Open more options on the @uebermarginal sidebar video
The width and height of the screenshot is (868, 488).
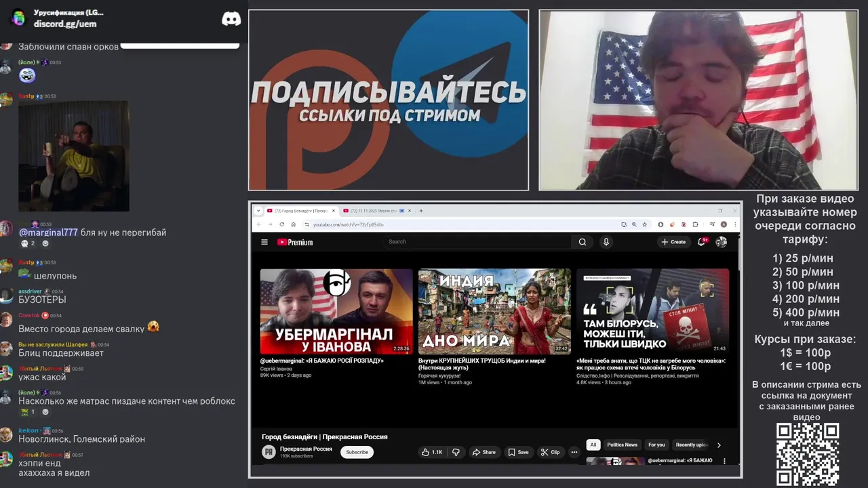(724, 461)
